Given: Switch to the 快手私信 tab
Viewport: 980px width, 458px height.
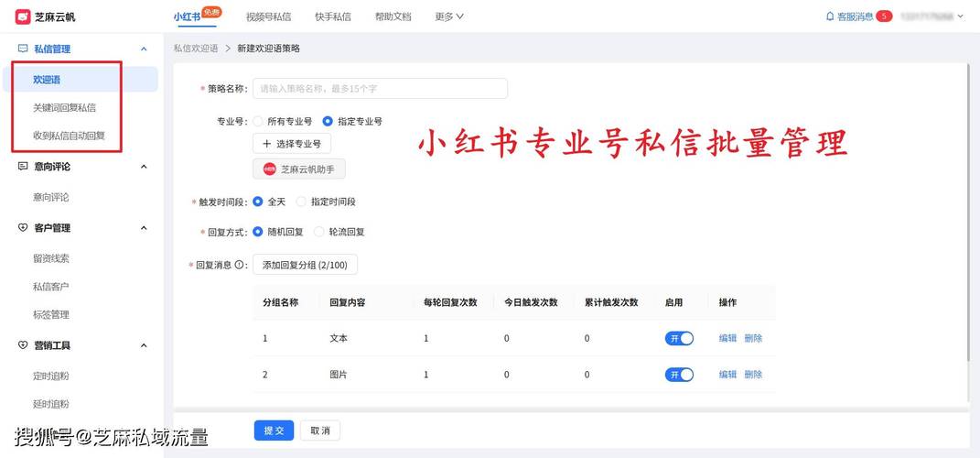Looking at the screenshot, I should (x=333, y=16).
